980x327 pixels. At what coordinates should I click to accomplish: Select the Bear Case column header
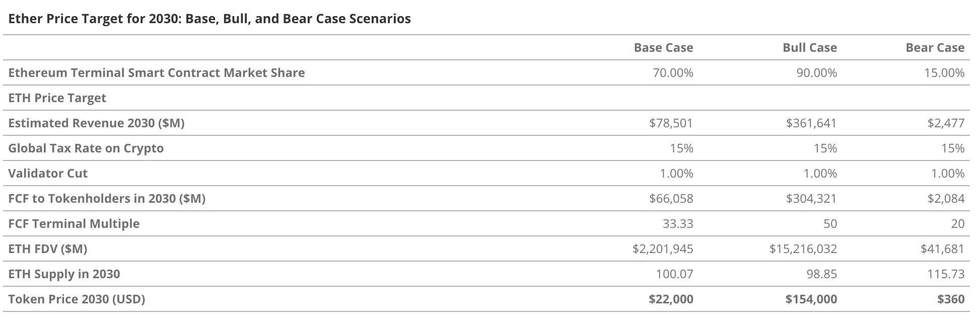[935, 48]
